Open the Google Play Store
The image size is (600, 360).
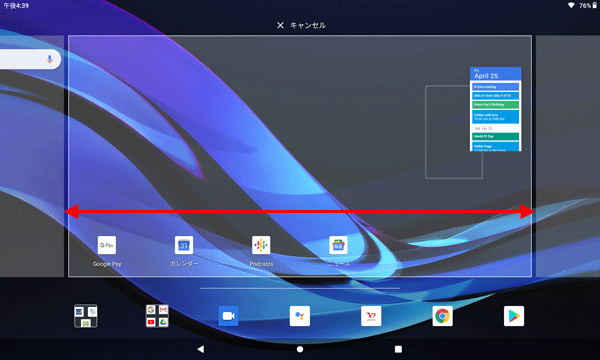[514, 316]
